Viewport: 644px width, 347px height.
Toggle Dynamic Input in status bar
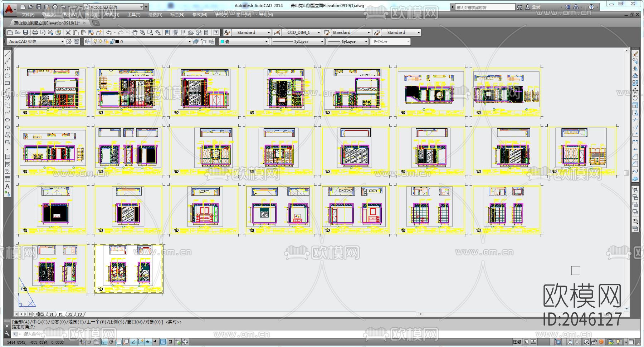tap(148, 342)
